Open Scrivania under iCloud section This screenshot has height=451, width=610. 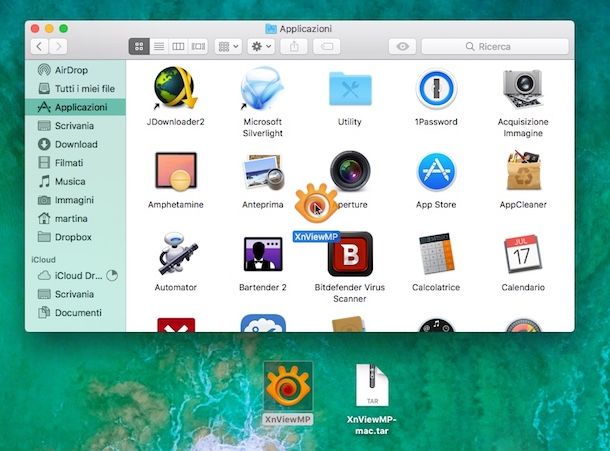75,294
